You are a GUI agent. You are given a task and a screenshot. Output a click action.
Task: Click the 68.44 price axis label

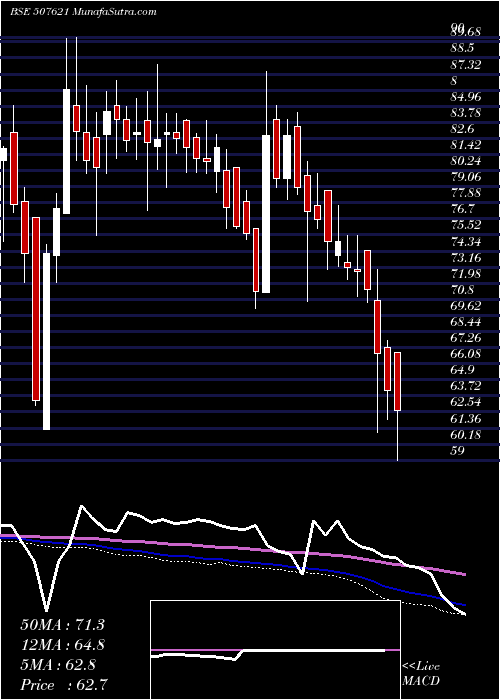[466, 322]
